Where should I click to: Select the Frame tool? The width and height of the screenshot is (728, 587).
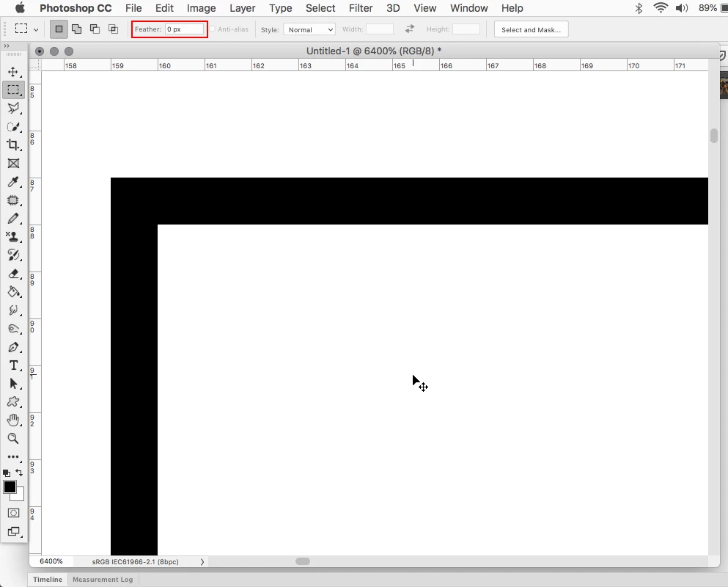(13, 163)
